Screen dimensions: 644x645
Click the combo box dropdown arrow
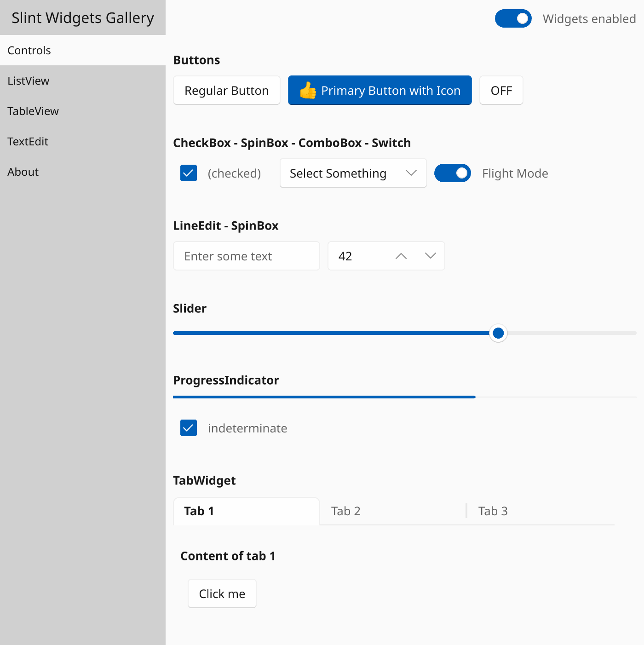pos(411,173)
